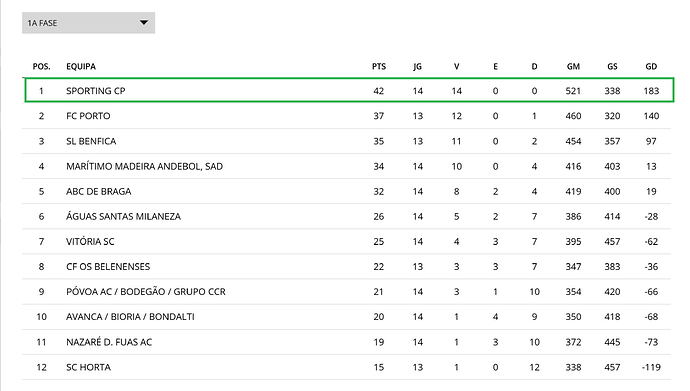Click the dropdown arrow beside 1A FASE
This screenshot has width=690, height=391.
144,22
